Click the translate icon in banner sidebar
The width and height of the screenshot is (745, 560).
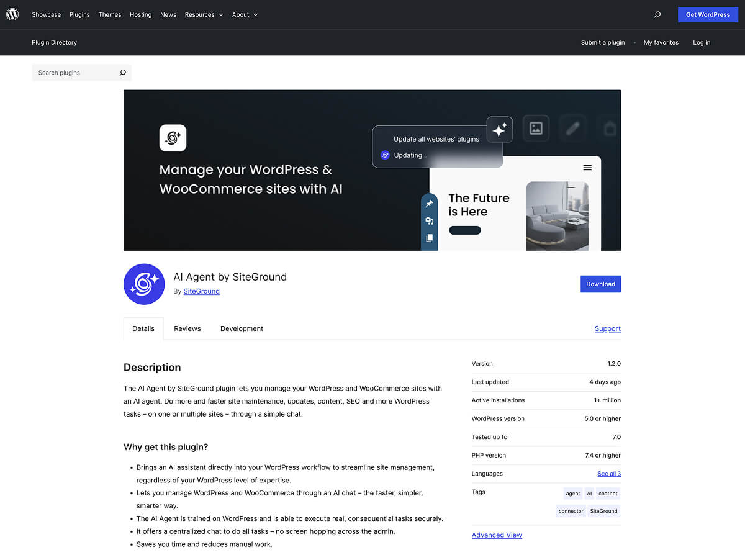tap(429, 221)
